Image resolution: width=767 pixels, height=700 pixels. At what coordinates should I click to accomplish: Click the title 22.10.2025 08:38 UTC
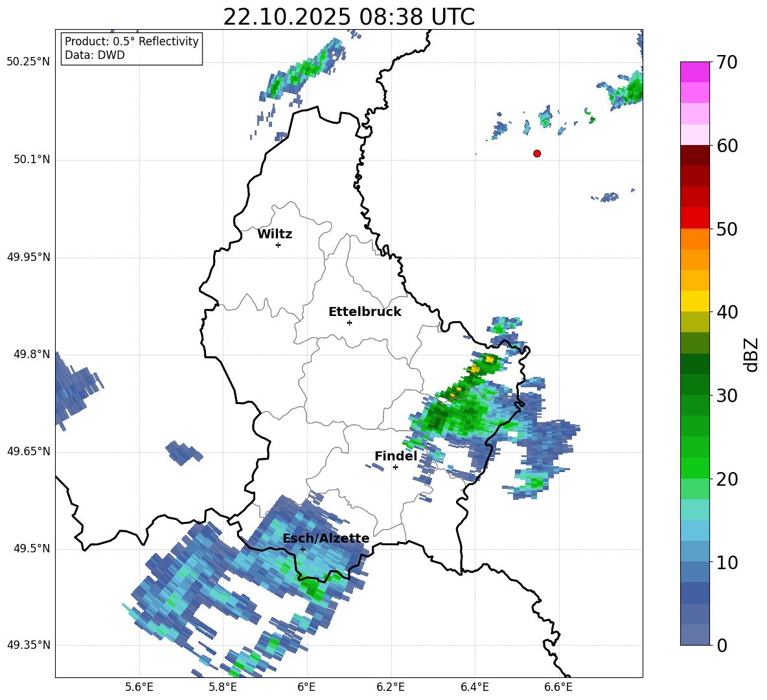[349, 17]
